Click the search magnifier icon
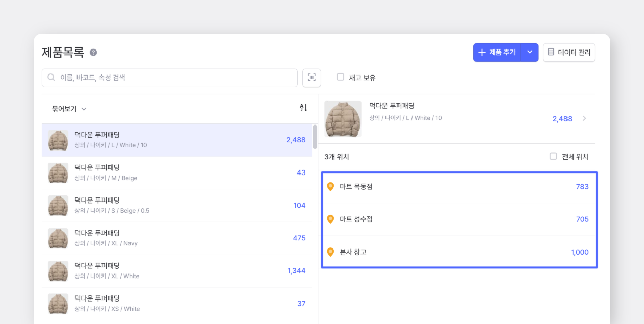Screen dimensions: 644x324 coord(51,78)
